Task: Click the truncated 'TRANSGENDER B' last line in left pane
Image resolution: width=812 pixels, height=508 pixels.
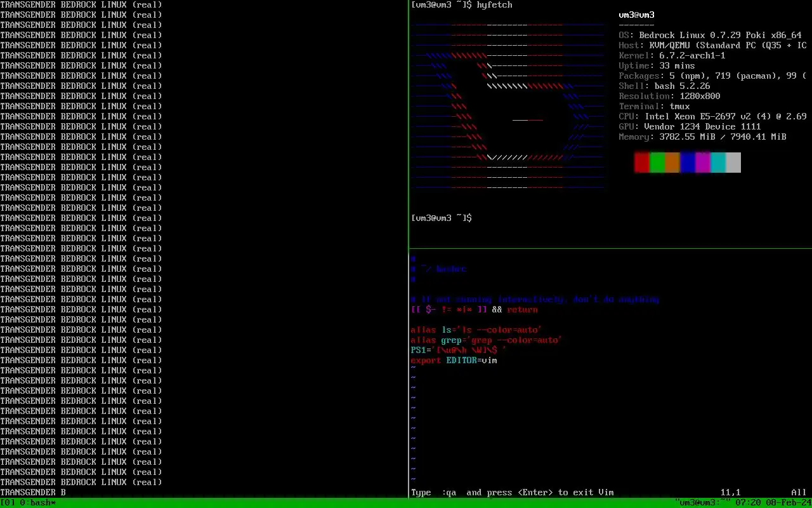Action: 33,493
